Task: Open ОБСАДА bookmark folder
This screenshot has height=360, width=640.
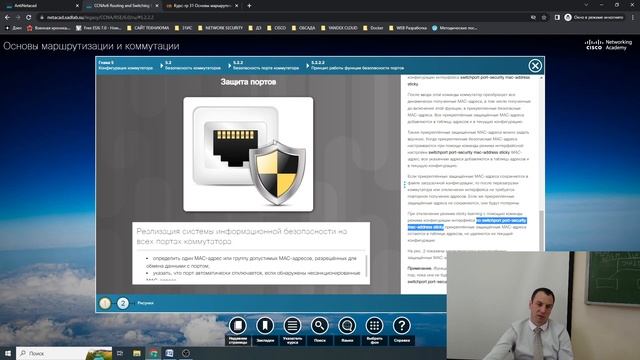Action: click(x=303, y=28)
